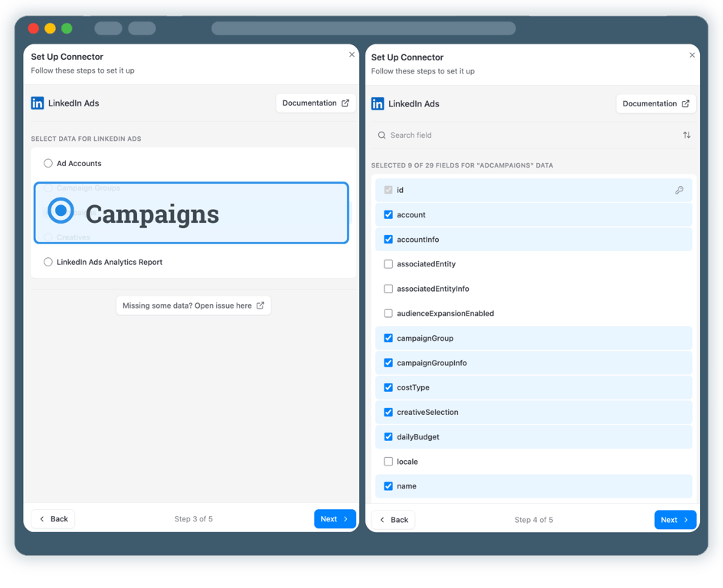
Task: Click the search magnifier icon
Action: 381,135
